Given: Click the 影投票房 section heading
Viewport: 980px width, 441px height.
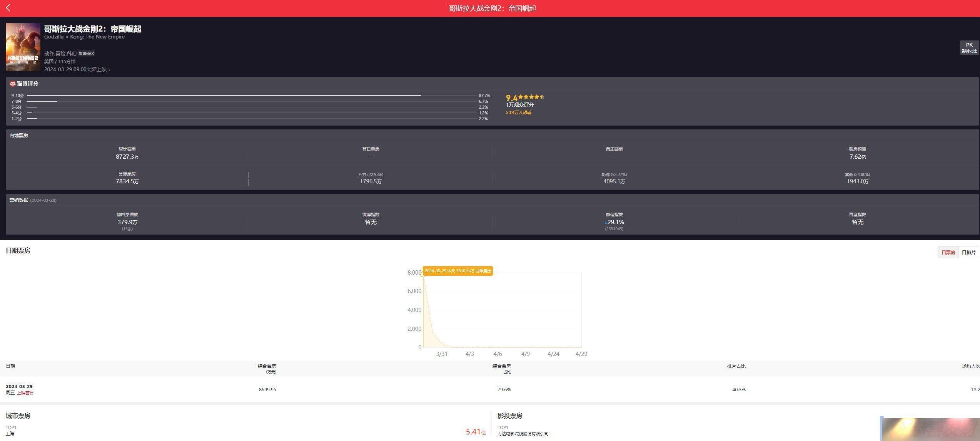Looking at the screenshot, I should pos(510,416).
